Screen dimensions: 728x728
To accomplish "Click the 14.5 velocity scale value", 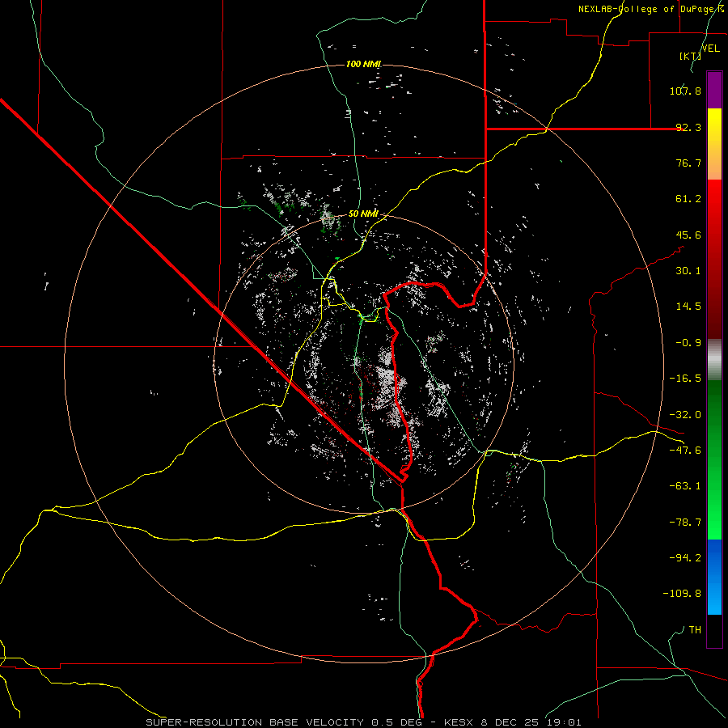I will coord(688,307).
